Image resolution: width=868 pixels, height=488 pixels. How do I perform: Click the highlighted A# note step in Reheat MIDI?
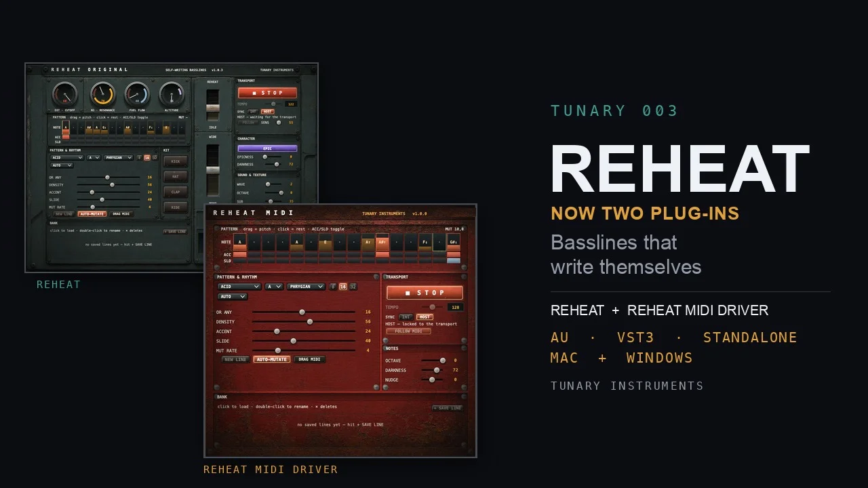pyautogui.click(x=382, y=242)
